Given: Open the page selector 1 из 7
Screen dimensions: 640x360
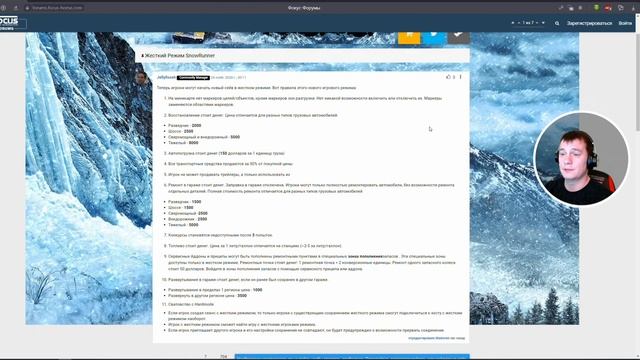Looking at the screenshot, I should pyautogui.click(x=528, y=23).
